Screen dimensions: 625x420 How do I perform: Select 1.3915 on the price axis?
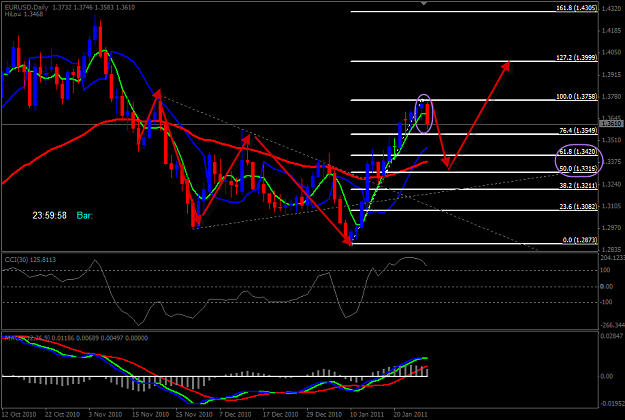(611, 75)
